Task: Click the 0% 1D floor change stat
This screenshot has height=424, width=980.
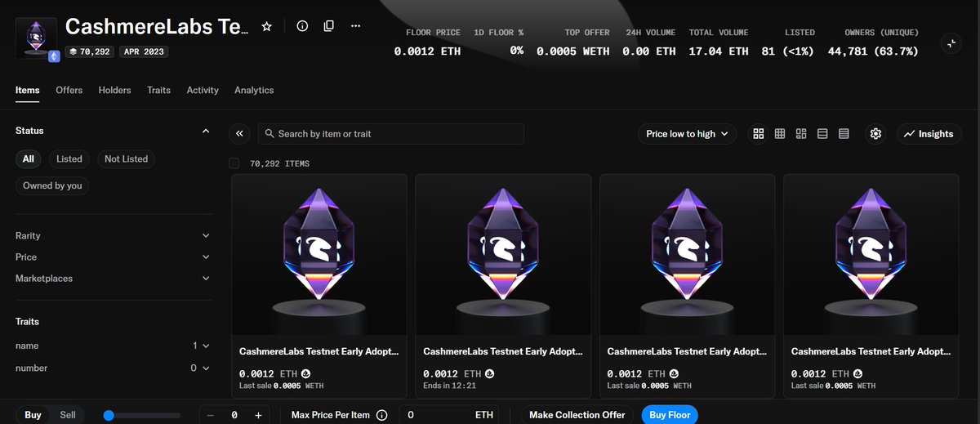Action: tap(517, 51)
